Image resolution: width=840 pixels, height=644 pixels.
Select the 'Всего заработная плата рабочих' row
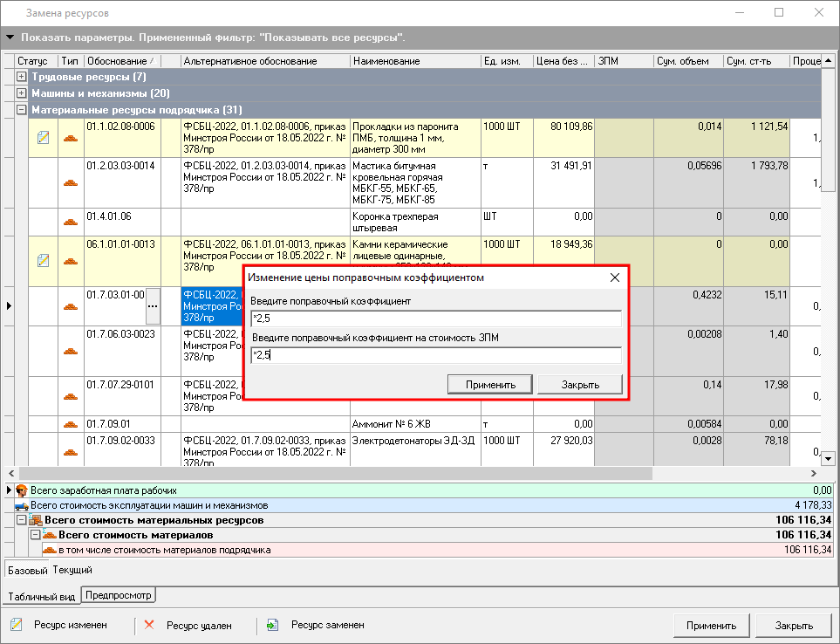click(423, 490)
